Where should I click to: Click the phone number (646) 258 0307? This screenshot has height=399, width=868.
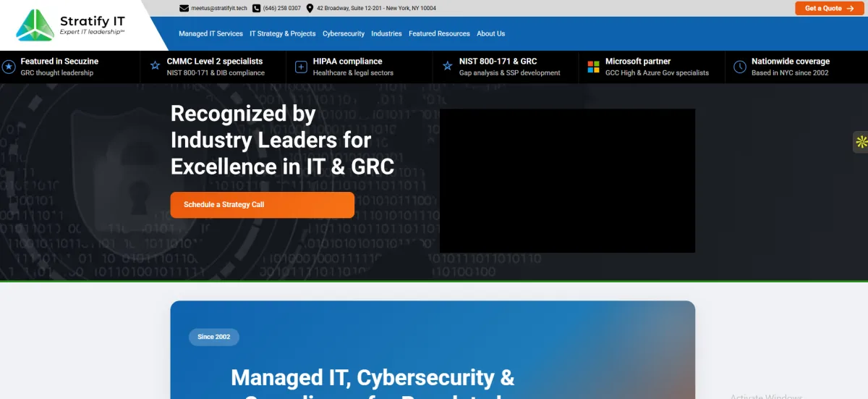coord(282,9)
